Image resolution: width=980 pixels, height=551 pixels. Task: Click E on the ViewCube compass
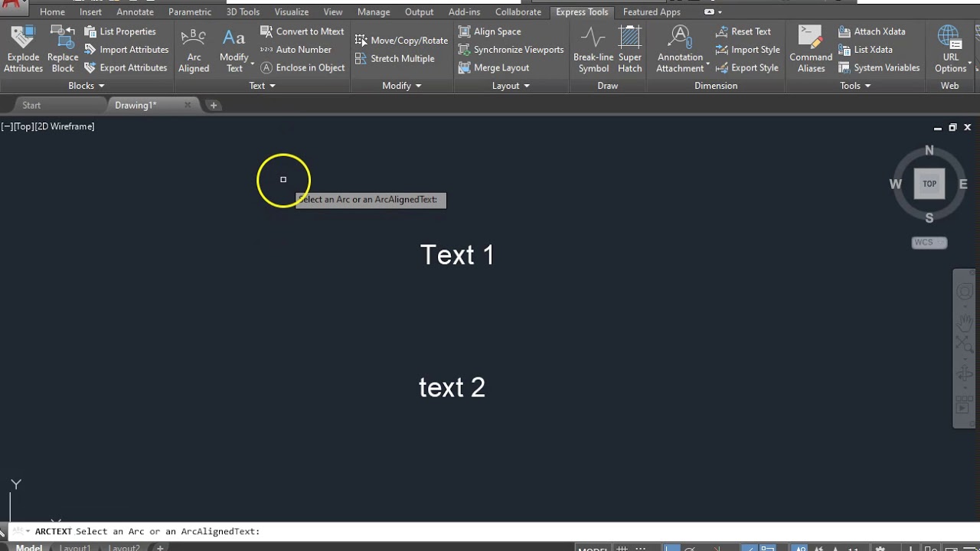click(963, 184)
